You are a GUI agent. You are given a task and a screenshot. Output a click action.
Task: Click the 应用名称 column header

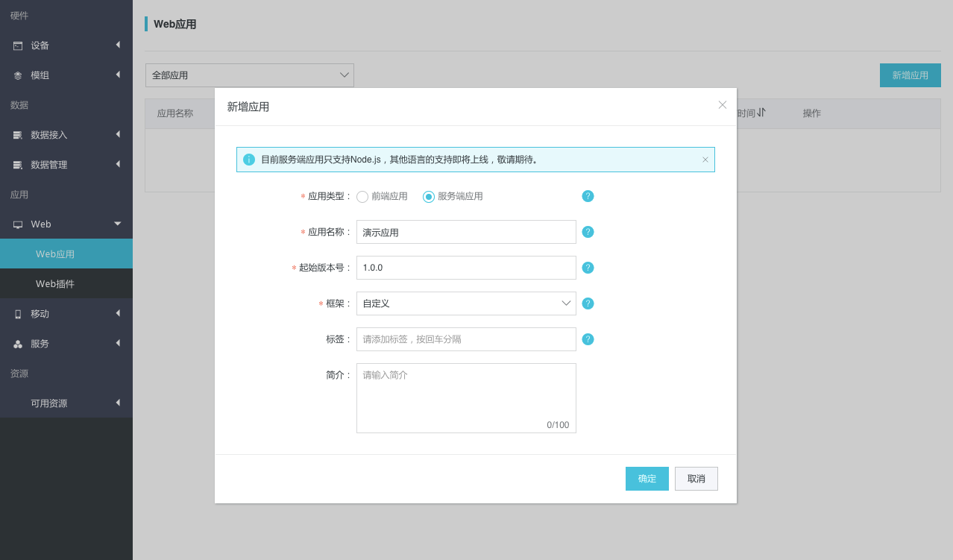pos(175,113)
